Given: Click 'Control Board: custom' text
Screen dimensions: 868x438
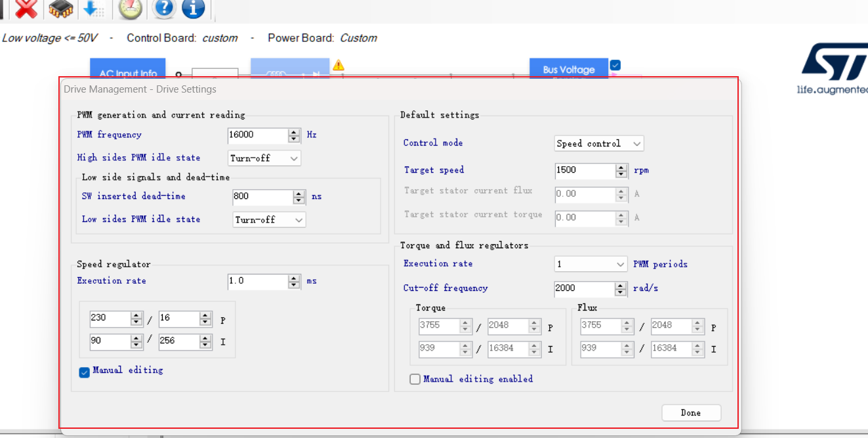Looking at the screenshot, I should point(182,38).
